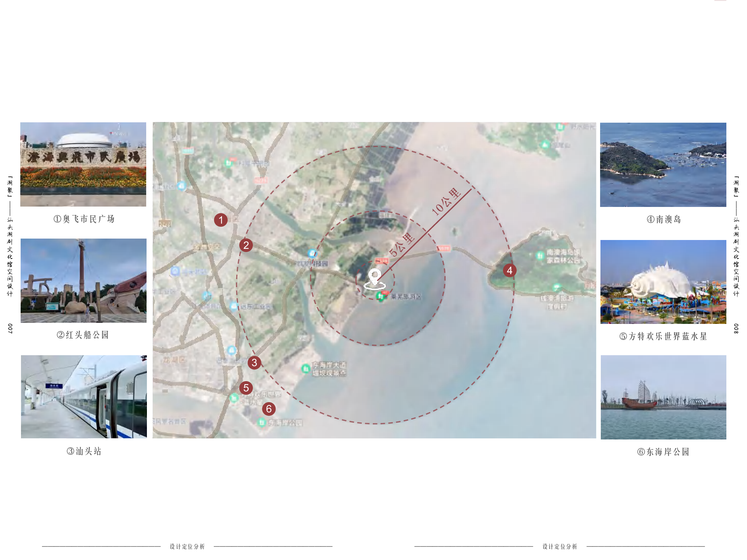The width and height of the screenshot is (747, 560).
Task: Open the 南澳岛 aerial sea photo
Action: coord(663,165)
